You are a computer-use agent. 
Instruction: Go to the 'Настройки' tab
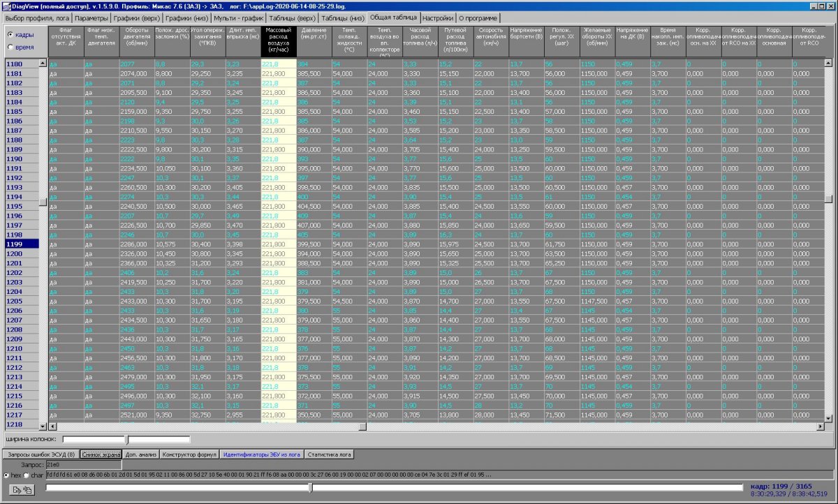[x=438, y=17]
